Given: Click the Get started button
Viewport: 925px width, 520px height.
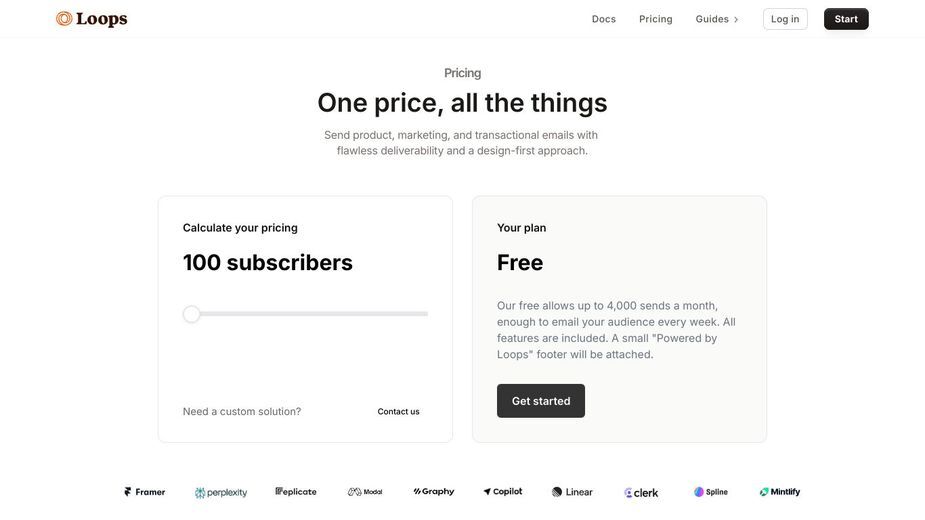Looking at the screenshot, I should click(541, 401).
